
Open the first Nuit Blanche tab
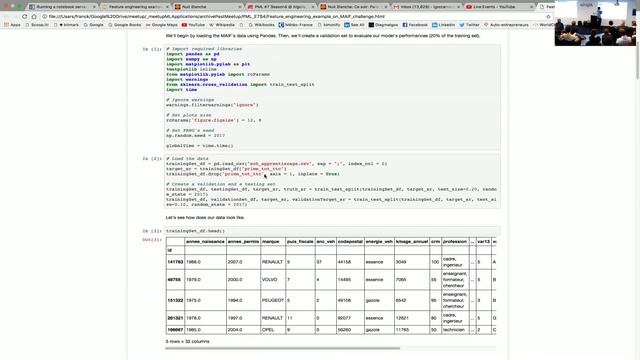[207, 7]
